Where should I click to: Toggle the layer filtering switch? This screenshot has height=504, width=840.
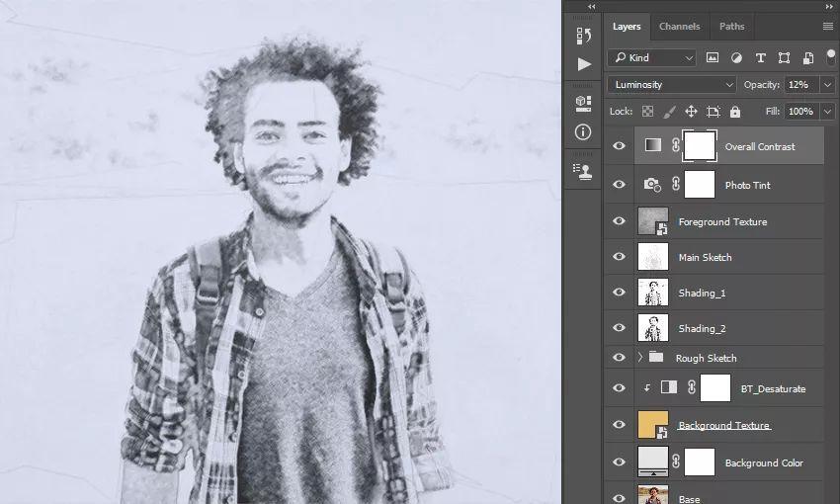(831, 57)
